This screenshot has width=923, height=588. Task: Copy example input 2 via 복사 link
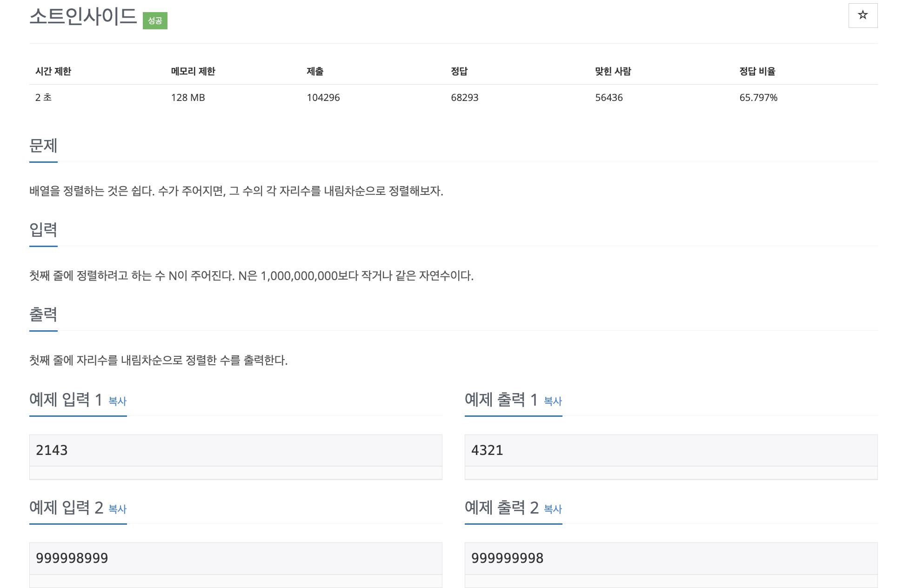coord(117,509)
